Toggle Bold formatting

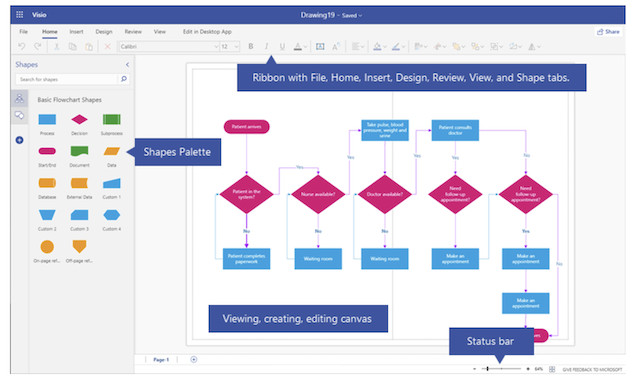coord(251,47)
